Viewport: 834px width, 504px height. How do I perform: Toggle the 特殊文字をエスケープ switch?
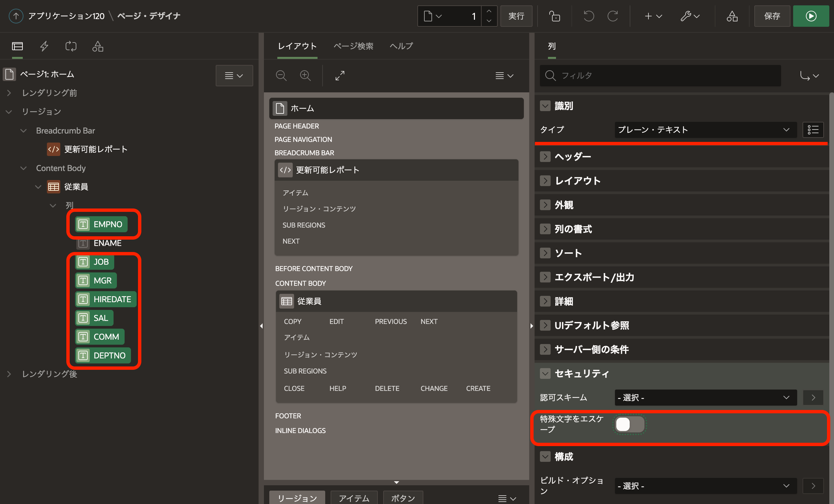tap(630, 424)
